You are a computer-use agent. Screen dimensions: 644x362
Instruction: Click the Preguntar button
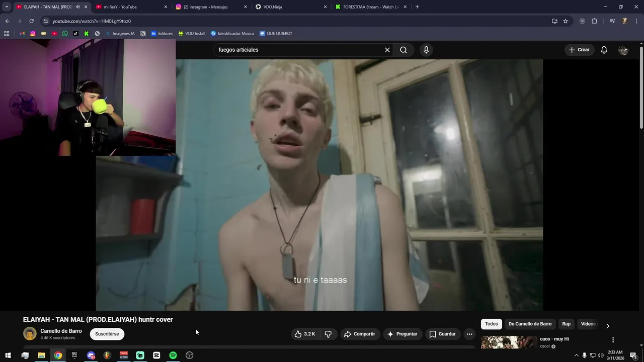(x=402, y=334)
